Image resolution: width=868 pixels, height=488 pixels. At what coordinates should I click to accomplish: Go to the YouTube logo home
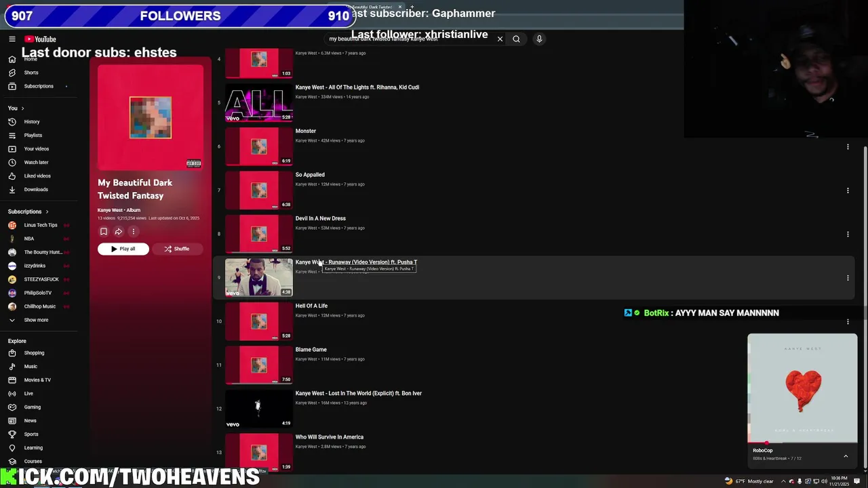tap(41, 39)
